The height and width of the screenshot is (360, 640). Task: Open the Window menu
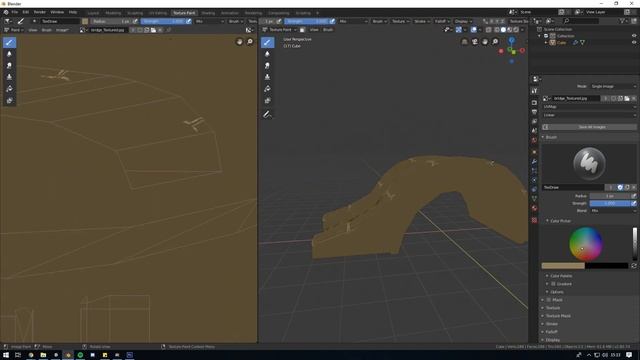tap(57, 12)
